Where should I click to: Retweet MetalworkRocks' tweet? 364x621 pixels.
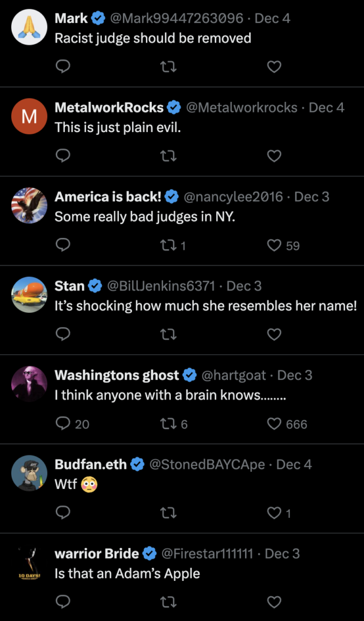point(168,156)
